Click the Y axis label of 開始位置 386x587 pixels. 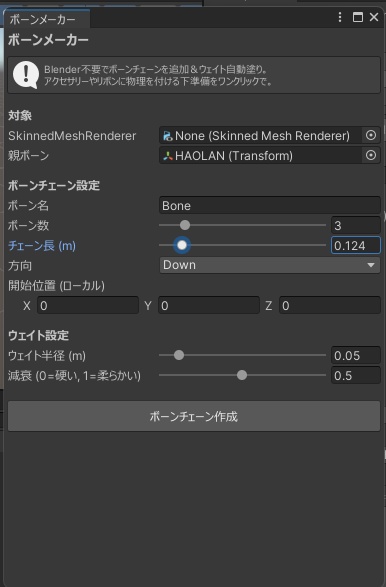[148, 305]
